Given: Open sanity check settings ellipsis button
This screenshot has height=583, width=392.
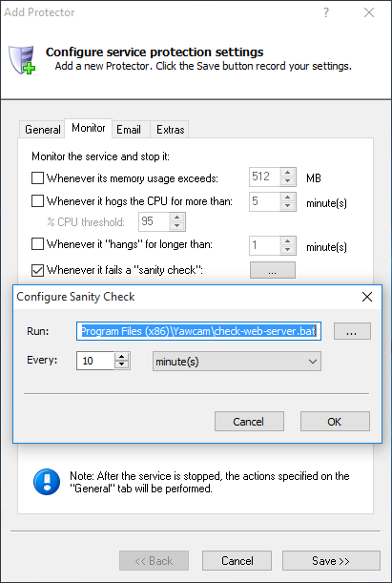Looking at the screenshot, I should (x=273, y=270).
